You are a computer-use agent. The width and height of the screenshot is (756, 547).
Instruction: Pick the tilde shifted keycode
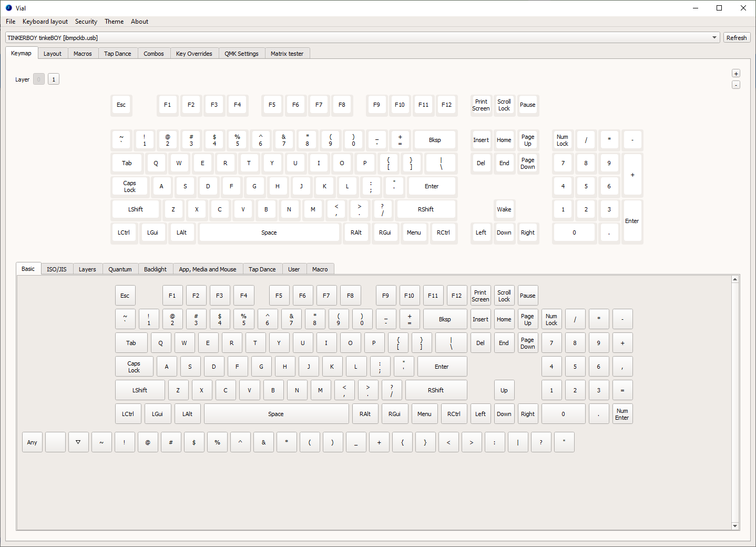pos(101,442)
